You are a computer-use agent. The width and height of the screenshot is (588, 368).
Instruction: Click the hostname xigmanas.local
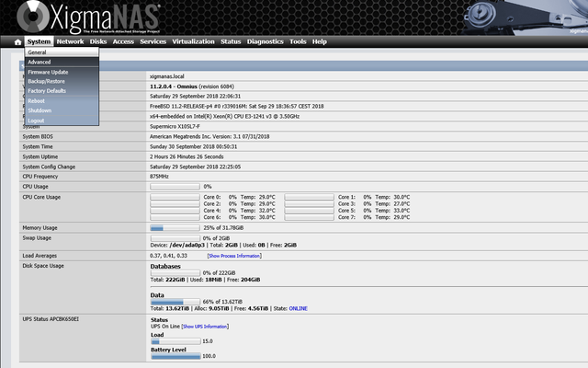167,76
